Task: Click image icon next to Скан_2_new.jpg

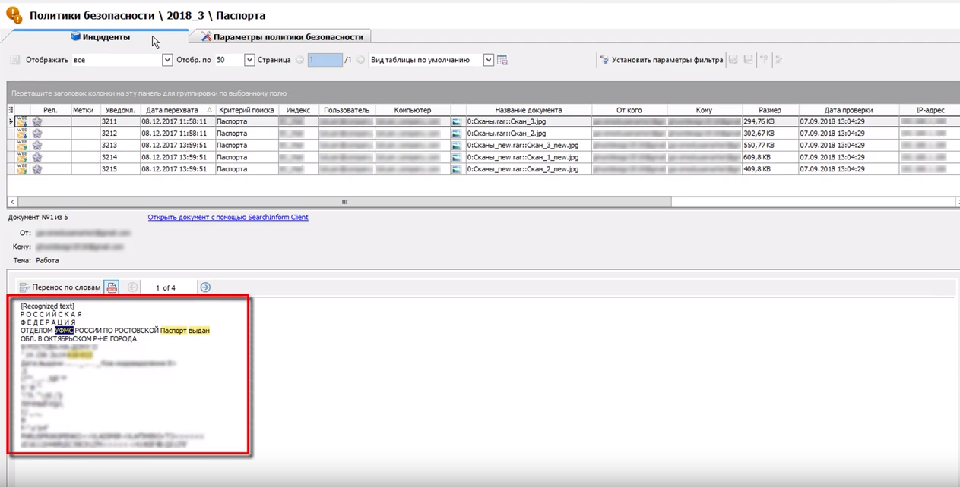Action: 456,168
